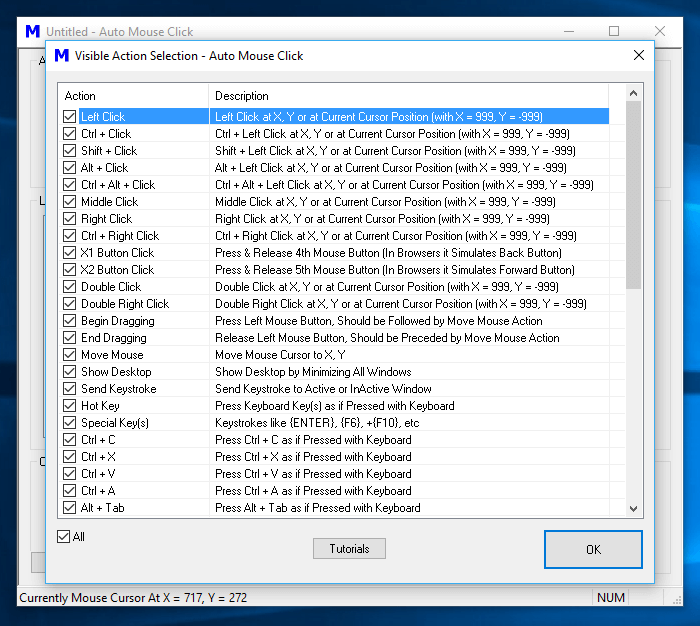
Task: Click the NUM indicator in the status bar
Action: point(611,597)
